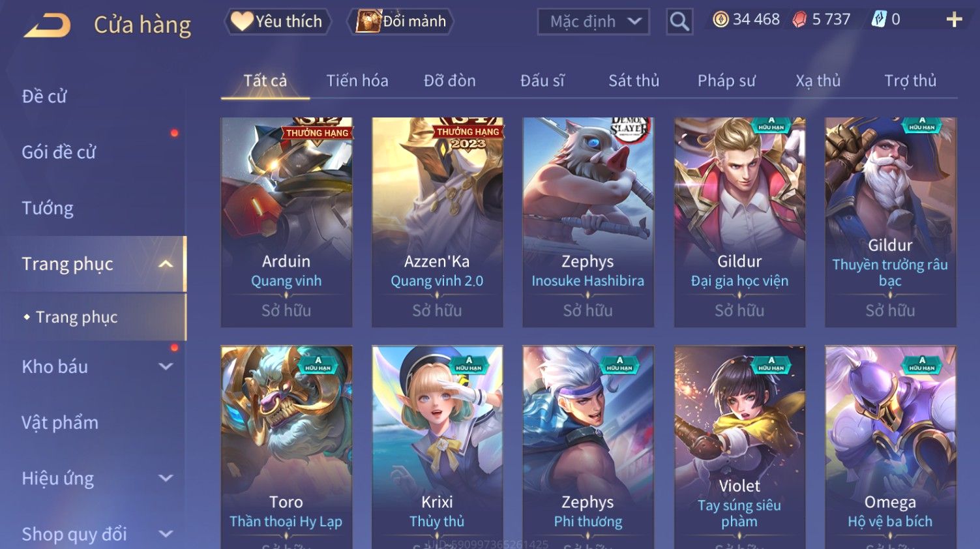Screen dimensions: 980x549
Task: Tap the red ruby currency icon
Action: (x=799, y=20)
